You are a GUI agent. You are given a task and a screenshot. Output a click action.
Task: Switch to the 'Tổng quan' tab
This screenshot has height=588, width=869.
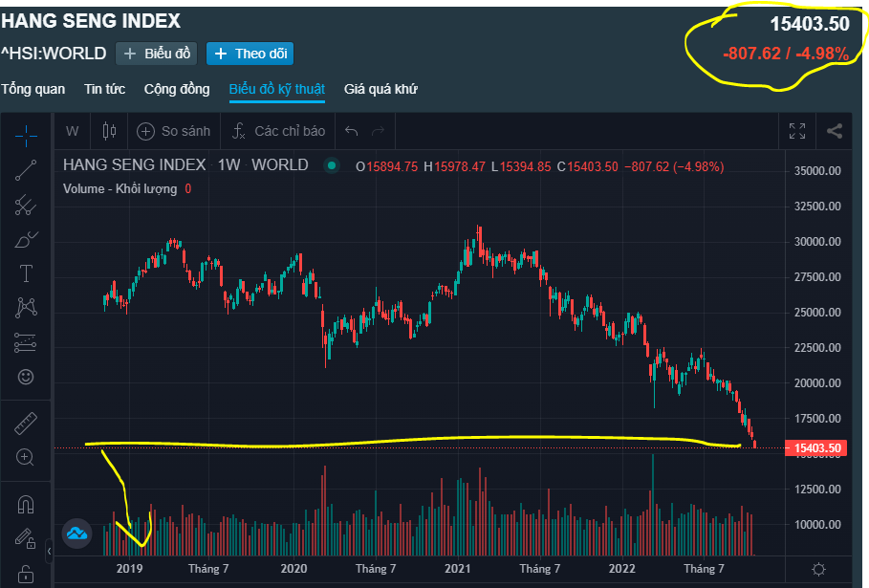(x=33, y=89)
